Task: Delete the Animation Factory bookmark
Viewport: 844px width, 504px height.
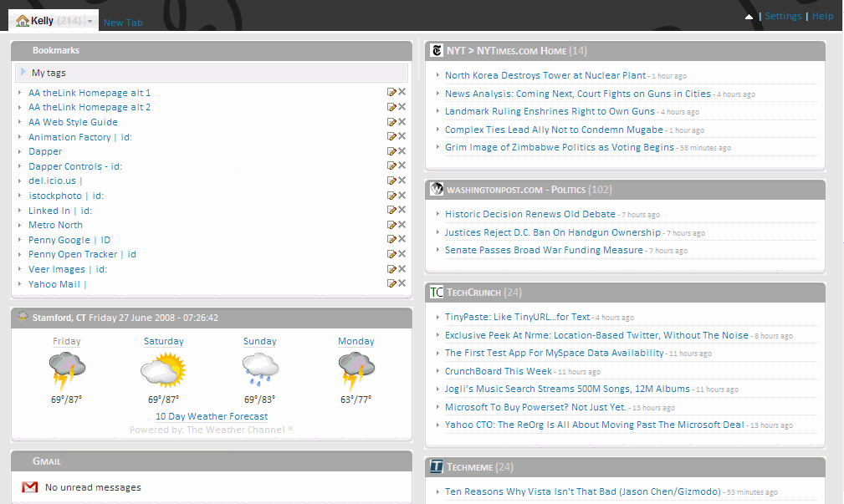Action: pos(402,136)
